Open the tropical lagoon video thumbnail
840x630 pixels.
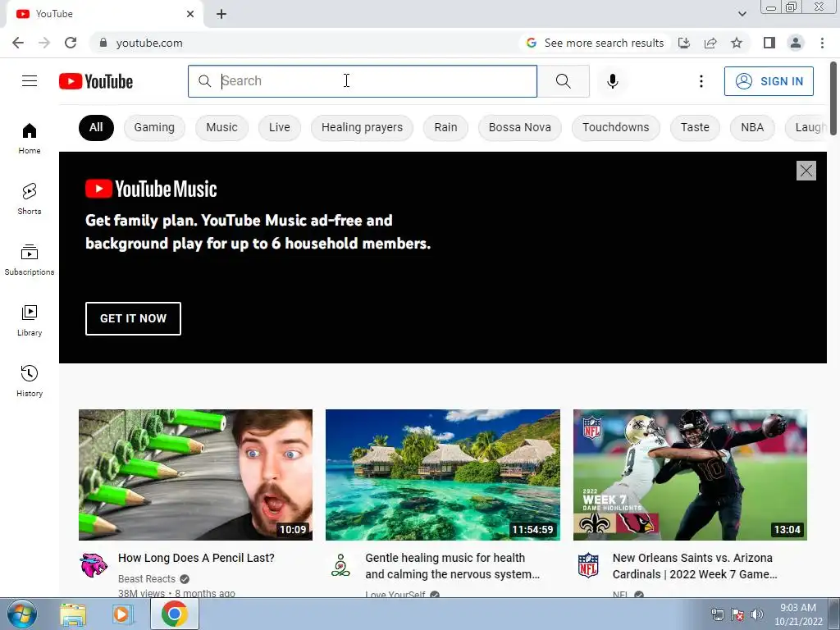point(442,475)
